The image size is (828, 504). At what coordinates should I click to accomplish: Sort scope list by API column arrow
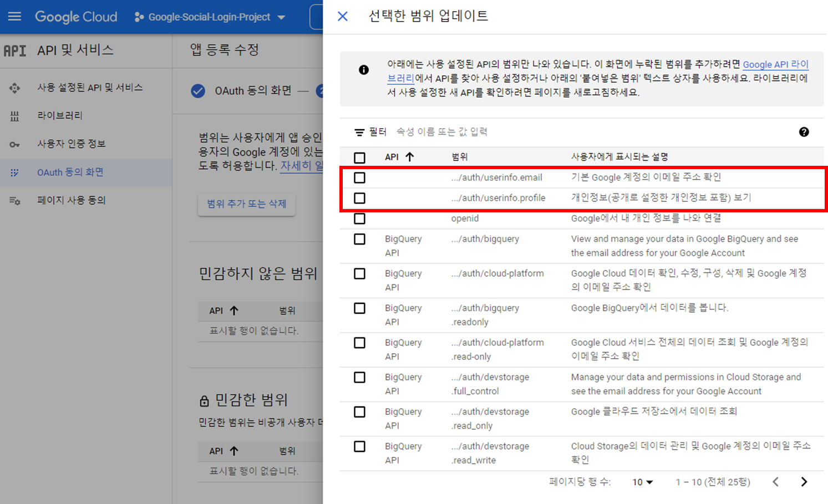[410, 157]
